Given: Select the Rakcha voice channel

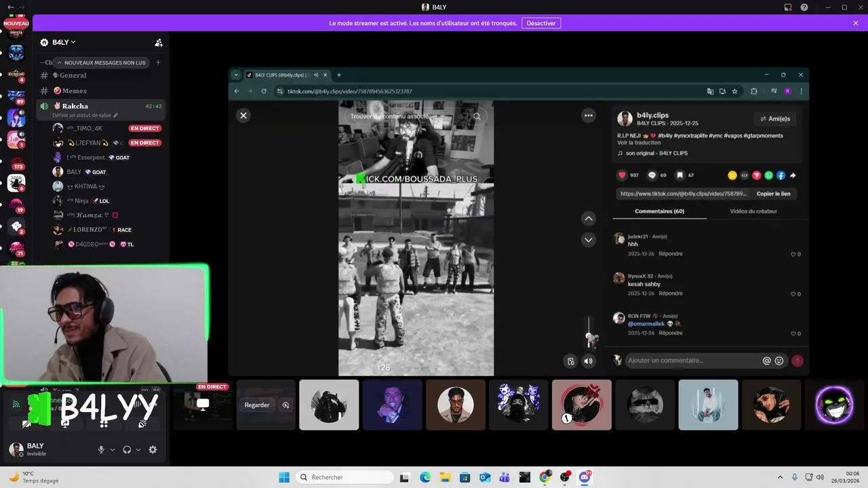Looking at the screenshot, I should (100, 106).
